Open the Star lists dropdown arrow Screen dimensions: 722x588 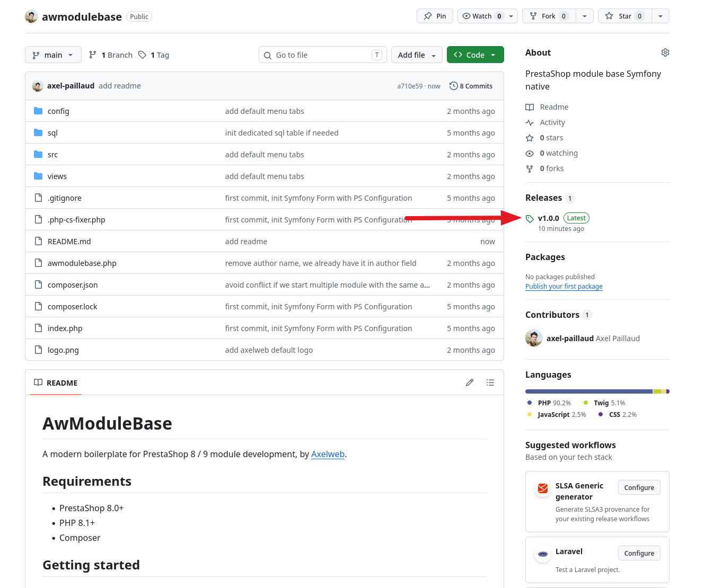coord(660,16)
